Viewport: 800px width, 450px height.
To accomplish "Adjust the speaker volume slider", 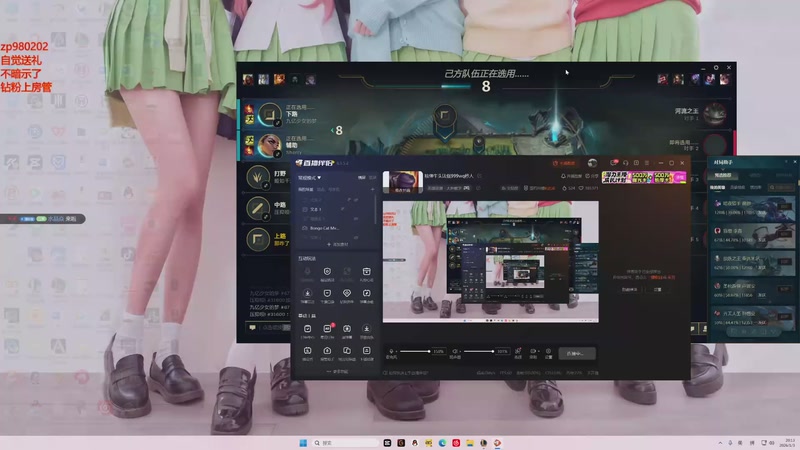I will pos(478,352).
